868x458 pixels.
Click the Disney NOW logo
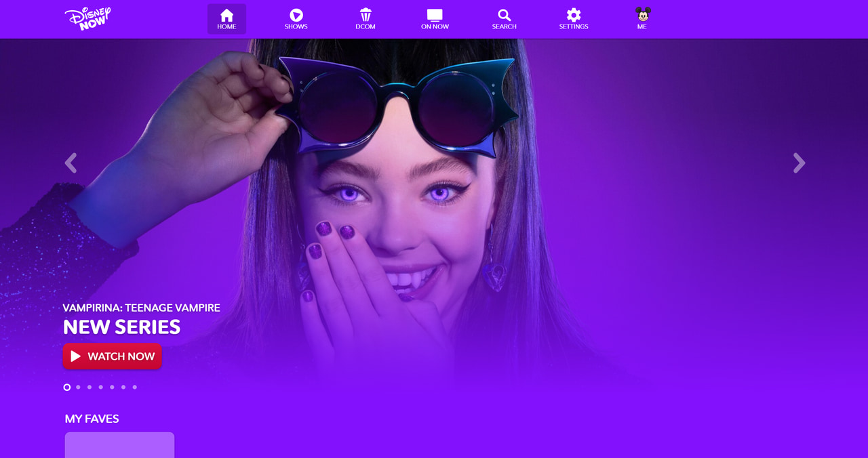[x=87, y=18]
